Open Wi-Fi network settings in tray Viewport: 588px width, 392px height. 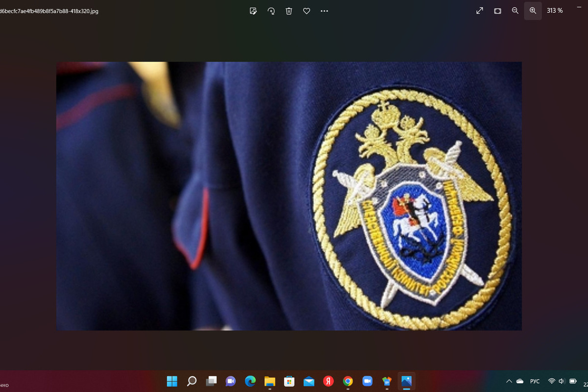click(552, 381)
